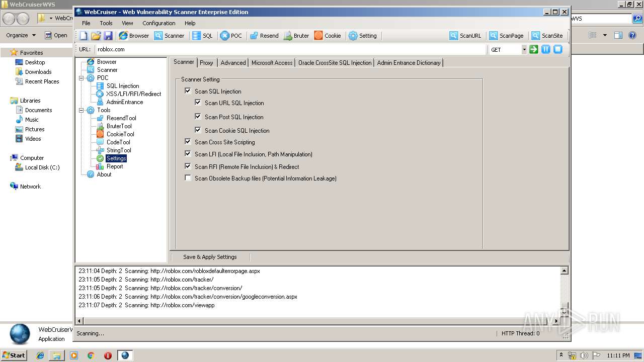Open Local Disk (C:) in Explorer
644x362 pixels.
pos(42,167)
